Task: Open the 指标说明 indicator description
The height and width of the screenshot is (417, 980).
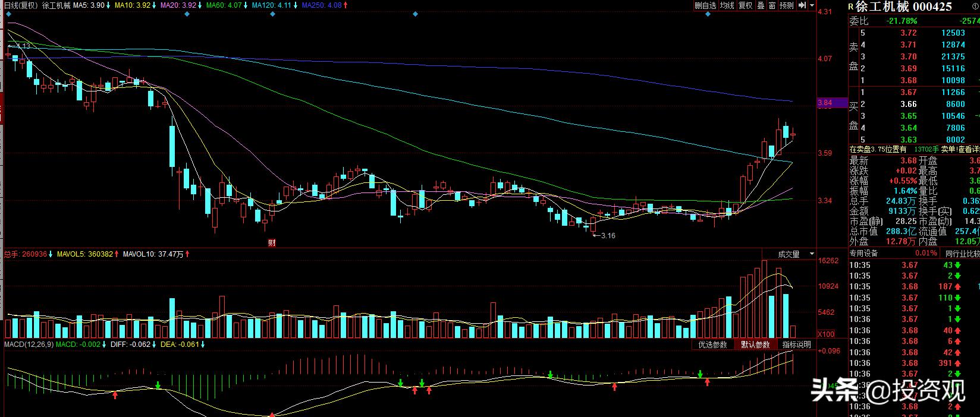Action: coord(796,345)
